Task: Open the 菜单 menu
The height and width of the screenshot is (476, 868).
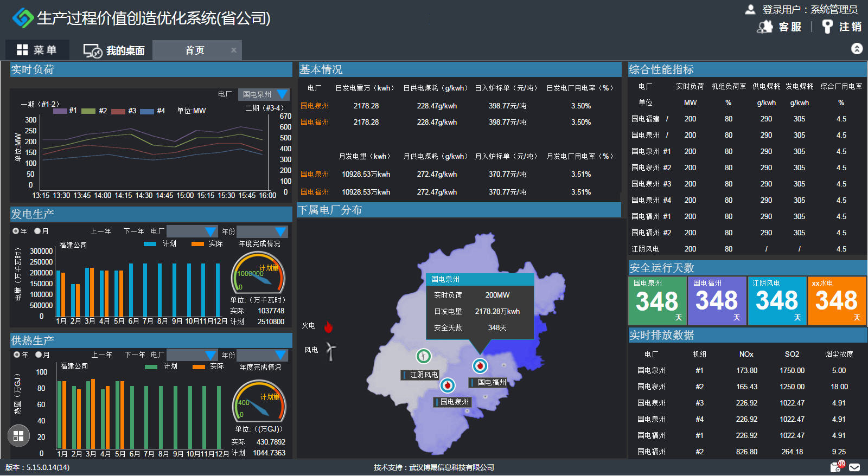Action: 37,50
